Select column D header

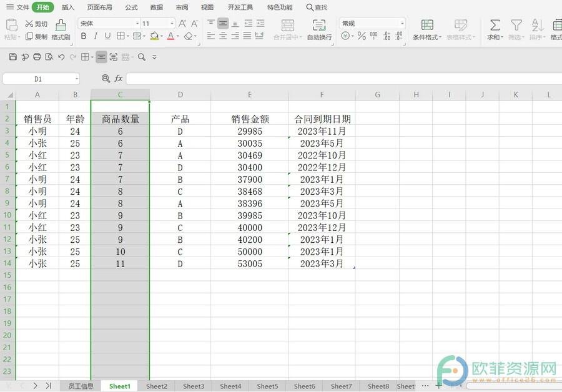click(180, 95)
